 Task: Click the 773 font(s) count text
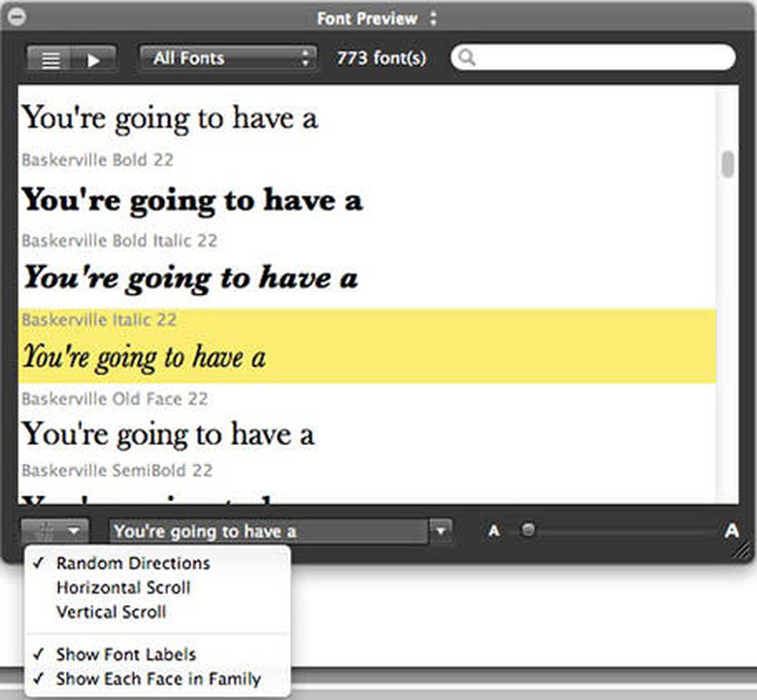tap(381, 58)
